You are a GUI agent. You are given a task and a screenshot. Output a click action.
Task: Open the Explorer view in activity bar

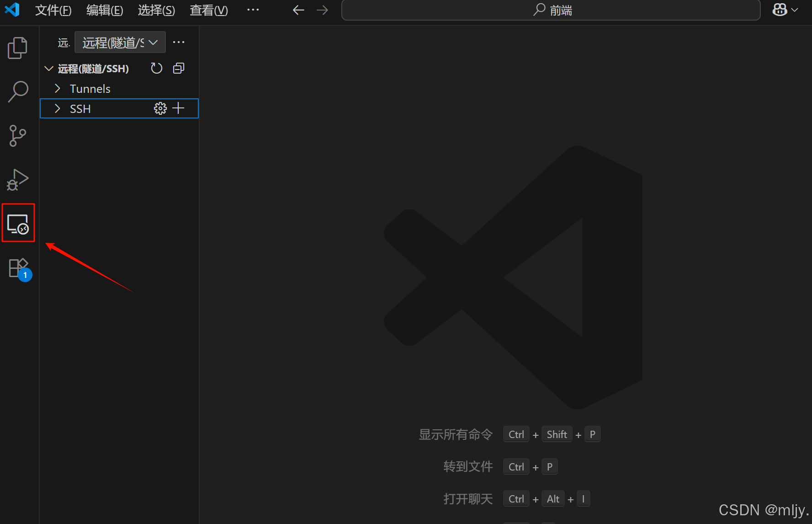pyautogui.click(x=18, y=48)
